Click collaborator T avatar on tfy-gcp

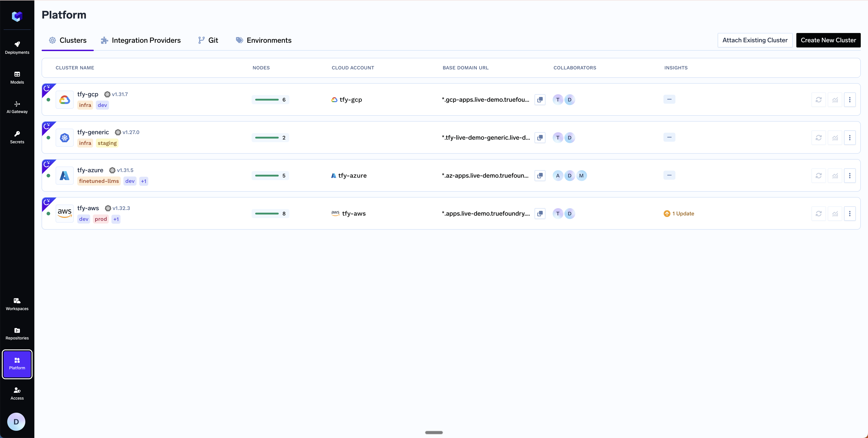click(558, 100)
